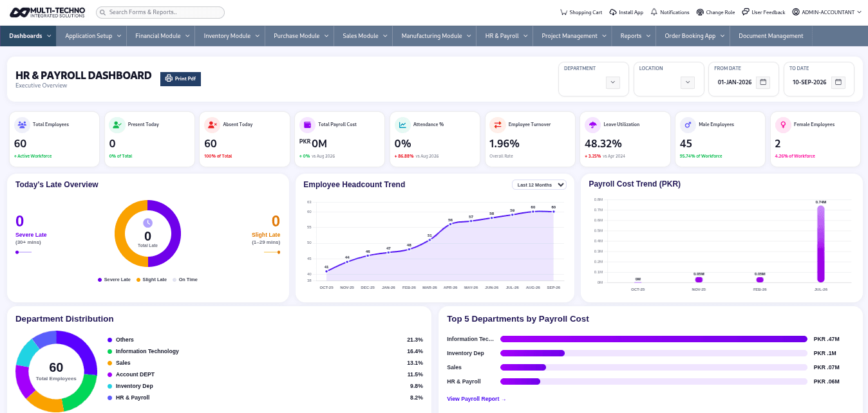Image resolution: width=868 pixels, height=413 pixels.
Task: Click the Employee Turnover arrows icon
Action: click(x=497, y=125)
